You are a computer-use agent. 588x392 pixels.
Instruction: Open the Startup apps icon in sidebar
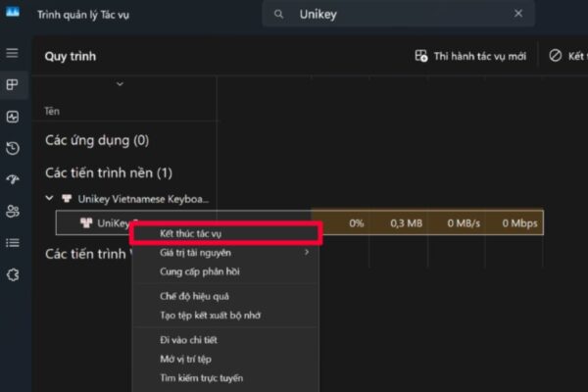[x=12, y=179]
